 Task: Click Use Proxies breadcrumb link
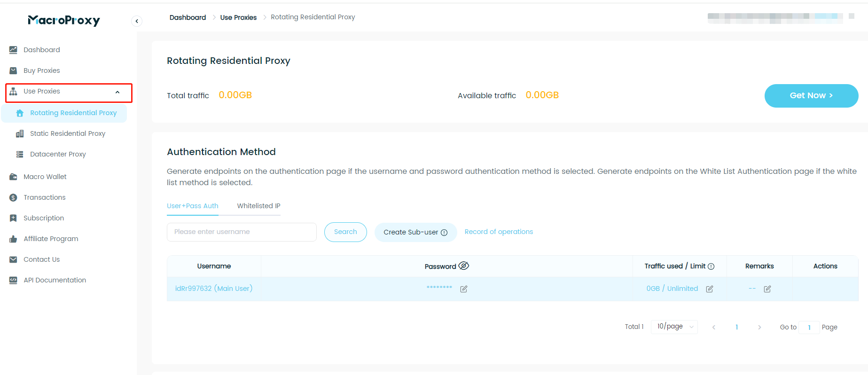point(238,17)
